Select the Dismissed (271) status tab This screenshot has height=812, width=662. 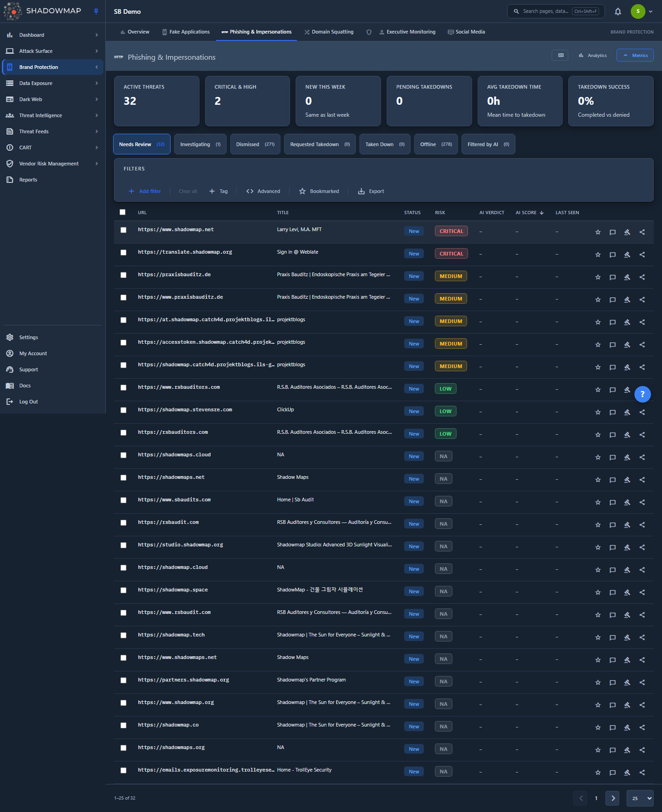(x=255, y=144)
